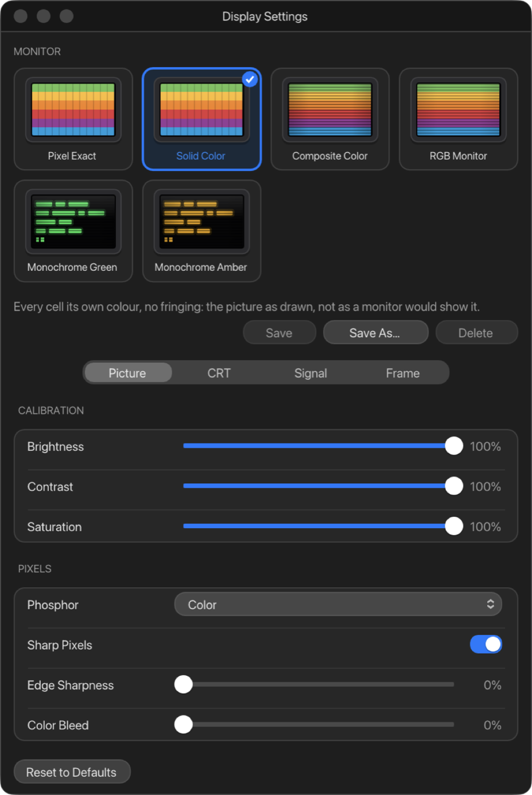Switch to the CRT tab

(219, 373)
